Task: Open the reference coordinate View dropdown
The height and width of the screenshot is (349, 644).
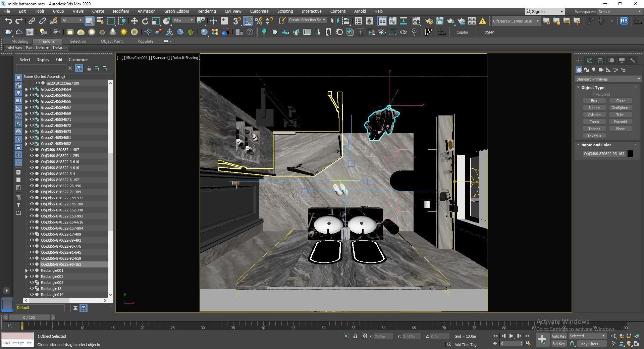Action: click(x=183, y=20)
